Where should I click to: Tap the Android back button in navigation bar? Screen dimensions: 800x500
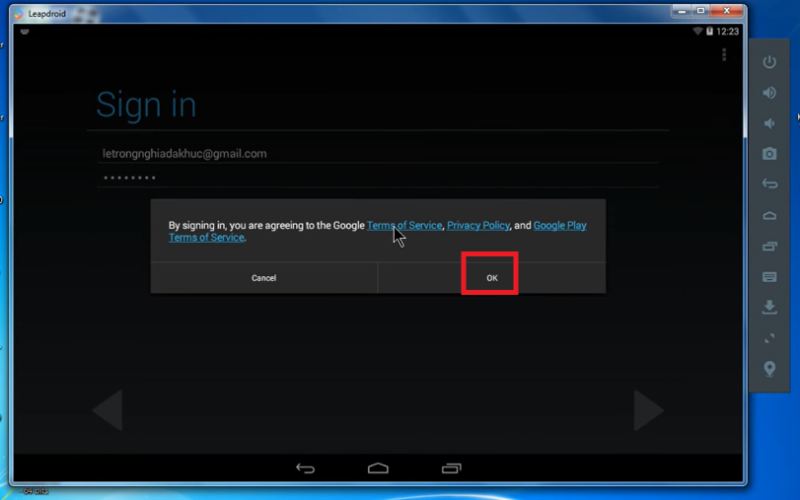point(306,468)
